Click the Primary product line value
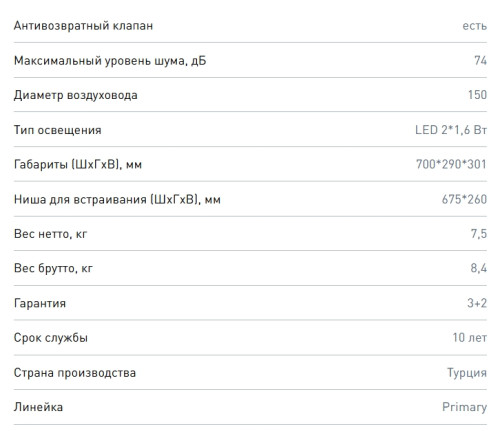The height and width of the screenshot is (431, 500). 464,407
